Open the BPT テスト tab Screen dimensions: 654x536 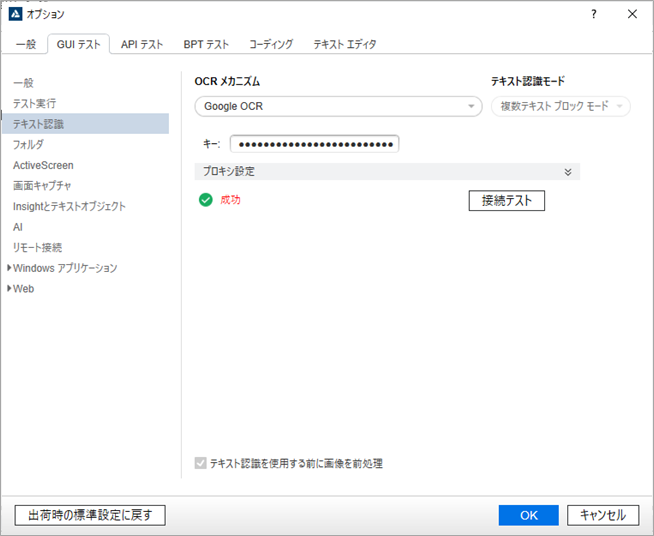pos(206,44)
